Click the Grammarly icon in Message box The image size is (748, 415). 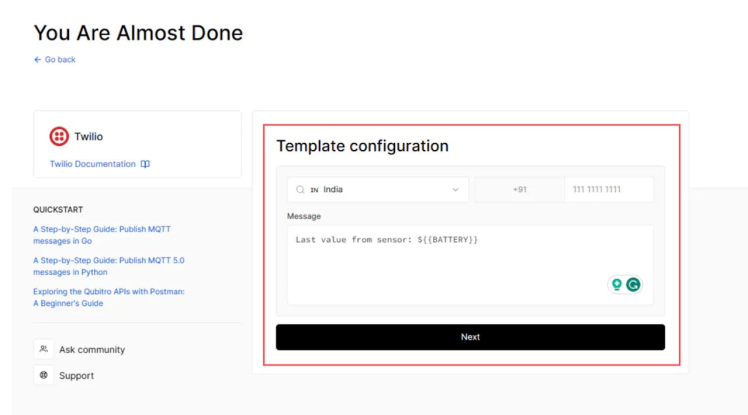point(633,285)
